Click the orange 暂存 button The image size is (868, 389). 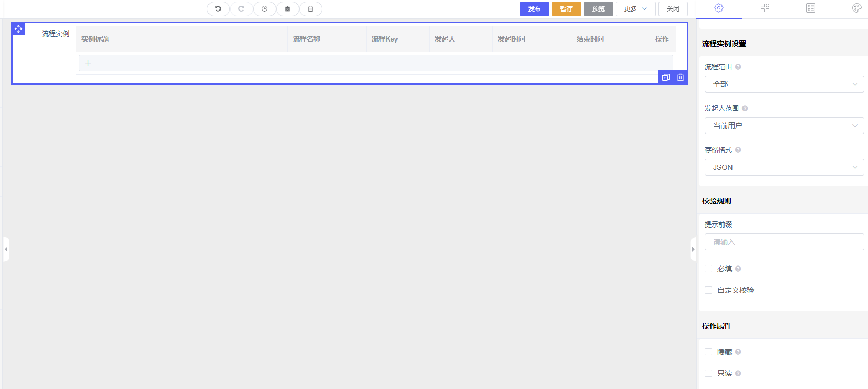(566, 9)
